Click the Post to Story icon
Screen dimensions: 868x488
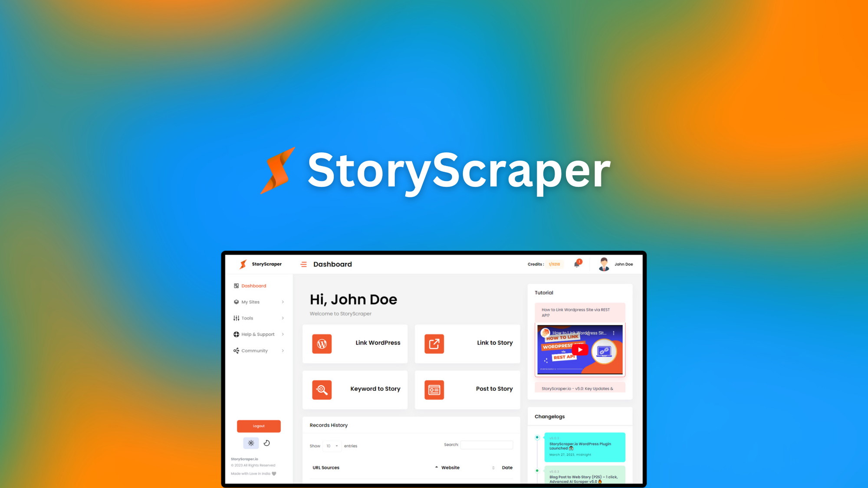pyautogui.click(x=434, y=389)
